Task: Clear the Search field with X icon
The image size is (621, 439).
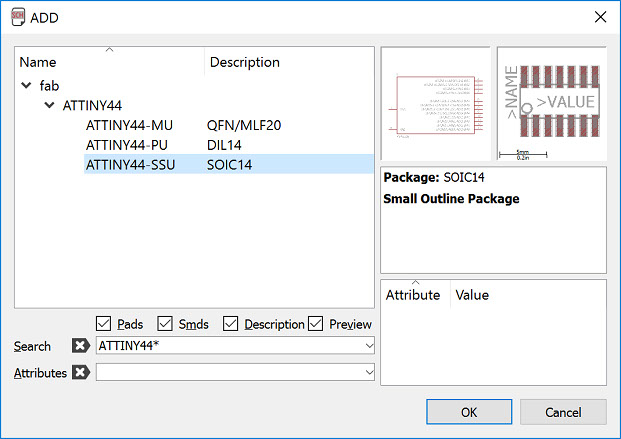Action: [x=80, y=345]
